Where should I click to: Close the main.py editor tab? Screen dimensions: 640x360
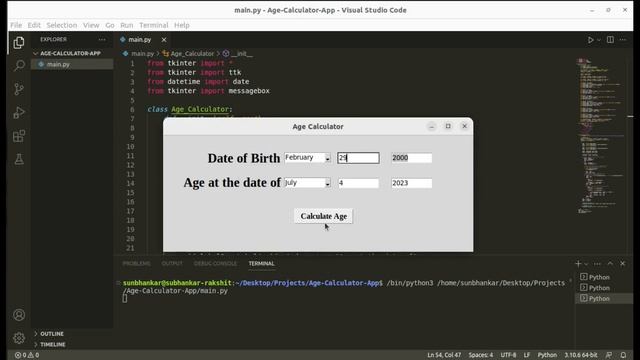pyautogui.click(x=164, y=40)
